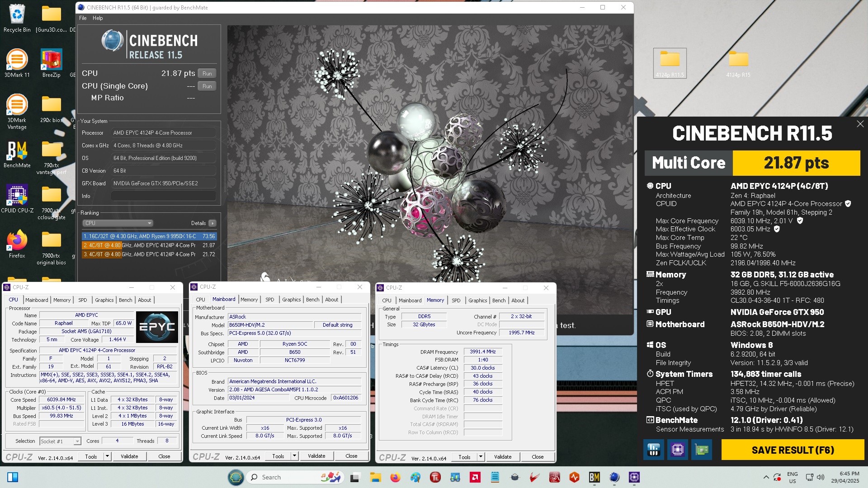Screen dimensions: 868x488
Task: Open File Explorer from the taskbar
Action: click(x=375, y=477)
